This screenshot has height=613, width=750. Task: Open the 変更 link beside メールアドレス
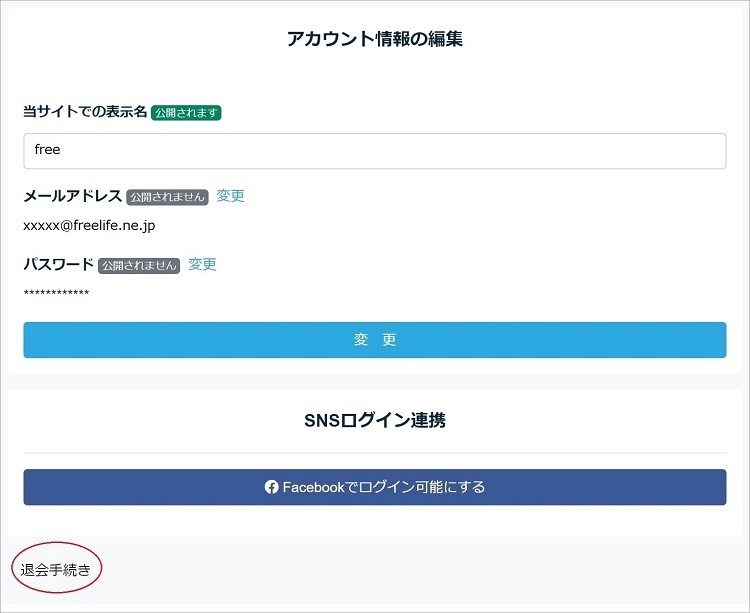click(231, 196)
